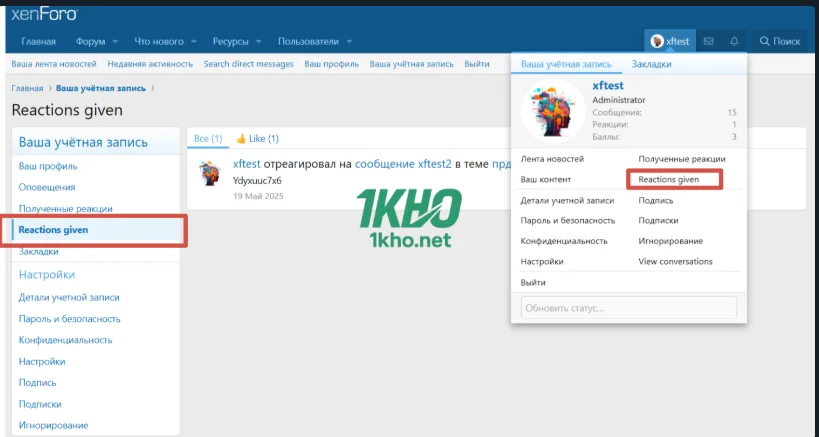Image resolution: width=819 pixels, height=437 pixels.
Task: Expand the Пользователи dropdown arrow
Action: tap(348, 41)
